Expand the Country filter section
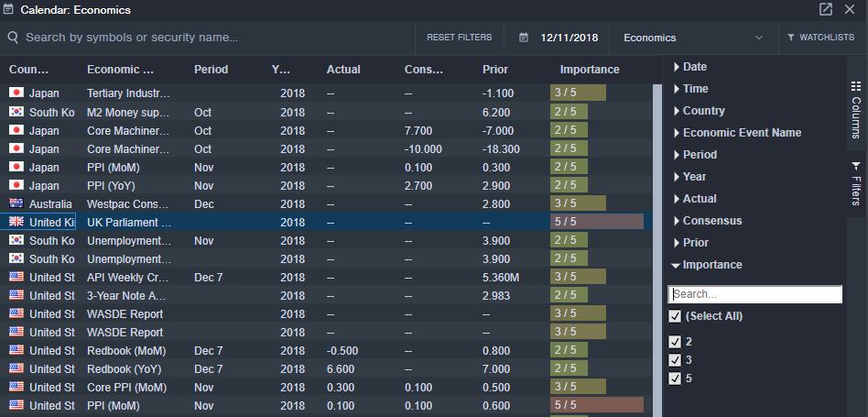Screen dimensions: 868x417 coord(677,111)
